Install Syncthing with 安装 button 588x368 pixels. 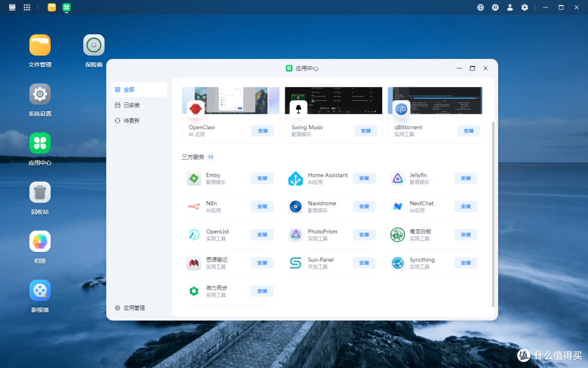point(465,263)
